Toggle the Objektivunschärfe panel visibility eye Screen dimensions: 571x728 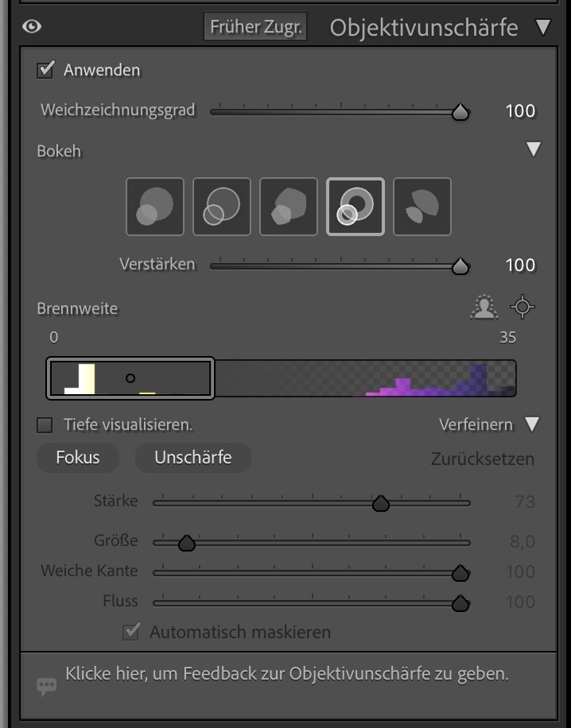32,26
